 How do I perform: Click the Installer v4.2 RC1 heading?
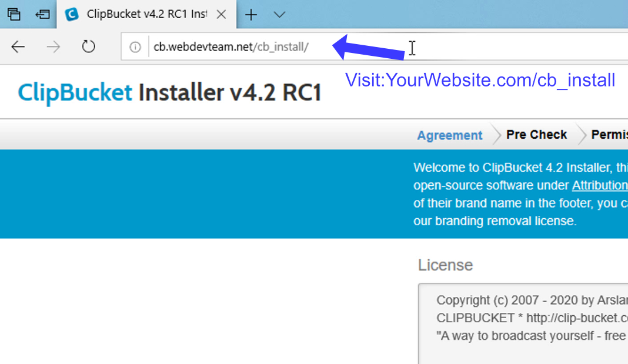click(x=230, y=92)
